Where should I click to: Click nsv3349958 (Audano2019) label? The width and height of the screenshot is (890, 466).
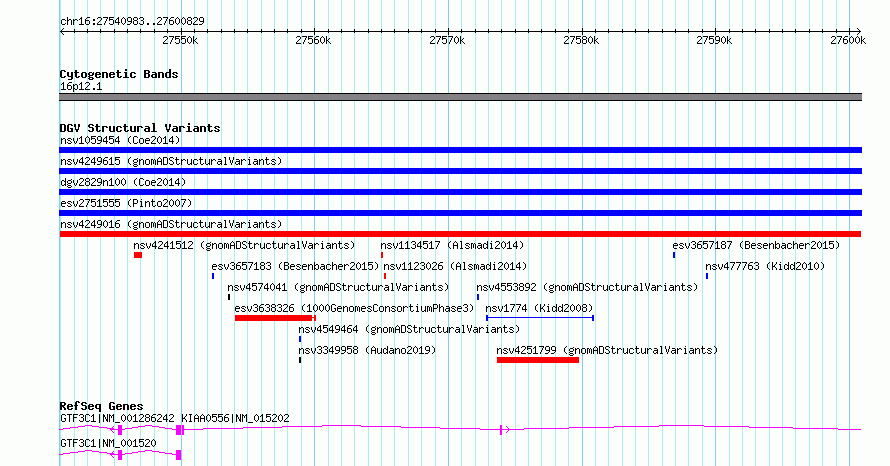point(367,350)
